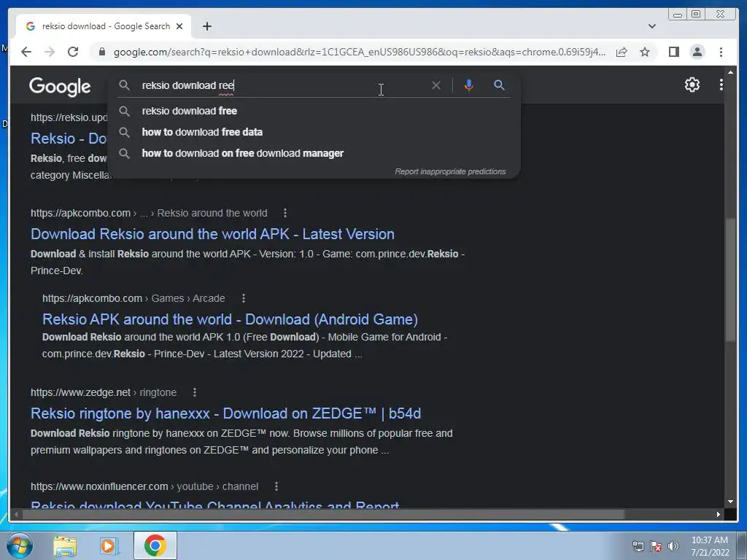Image resolution: width=747 pixels, height=560 pixels.
Task: Bookmark this page with the star icon
Action: pyautogui.click(x=645, y=52)
